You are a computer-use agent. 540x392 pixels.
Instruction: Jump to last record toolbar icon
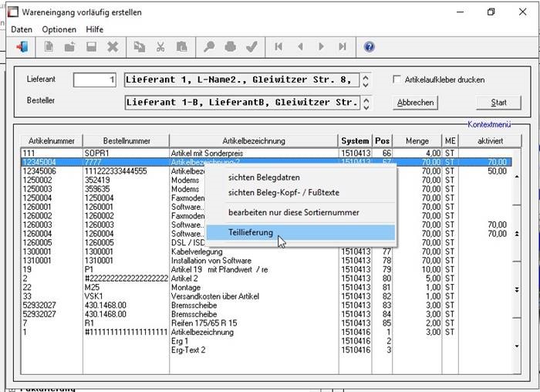coord(343,46)
